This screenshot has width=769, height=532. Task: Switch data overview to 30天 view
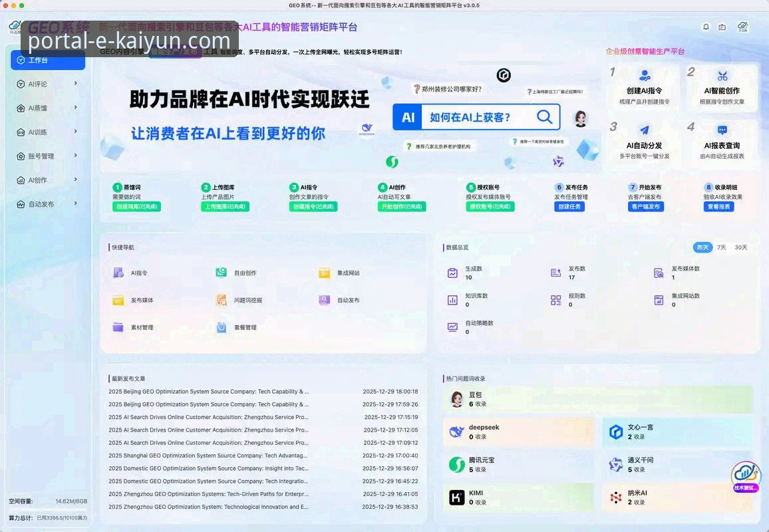(x=742, y=247)
